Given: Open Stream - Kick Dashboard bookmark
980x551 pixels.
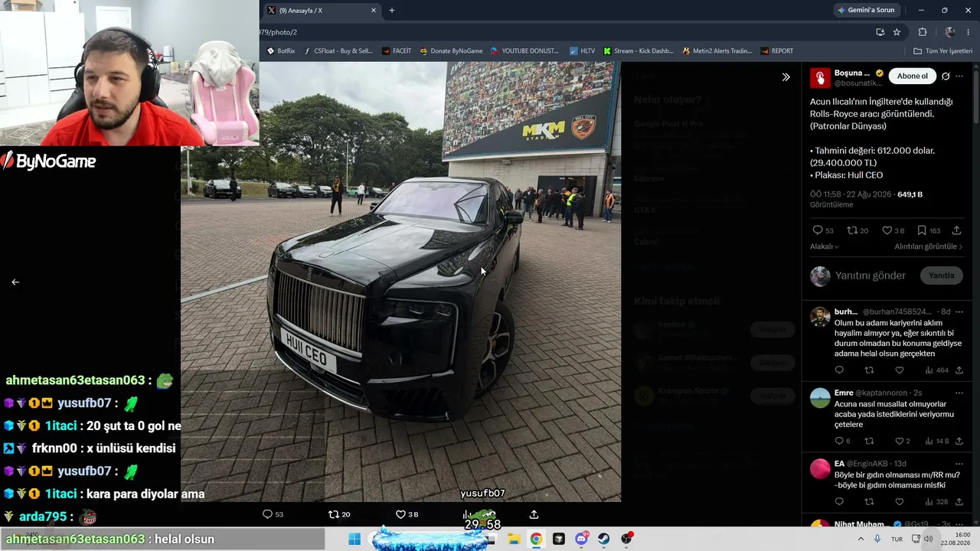Looking at the screenshot, I should pyautogui.click(x=639, y=51).
